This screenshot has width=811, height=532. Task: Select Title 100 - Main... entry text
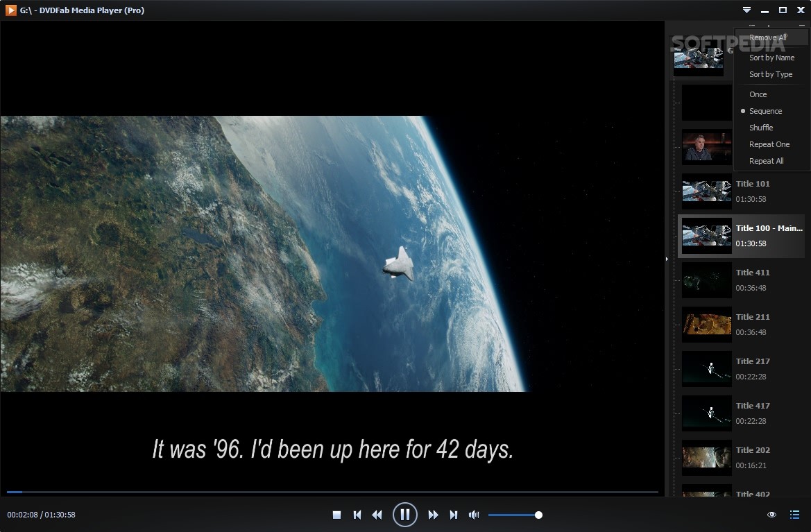(x=769, y=228)
